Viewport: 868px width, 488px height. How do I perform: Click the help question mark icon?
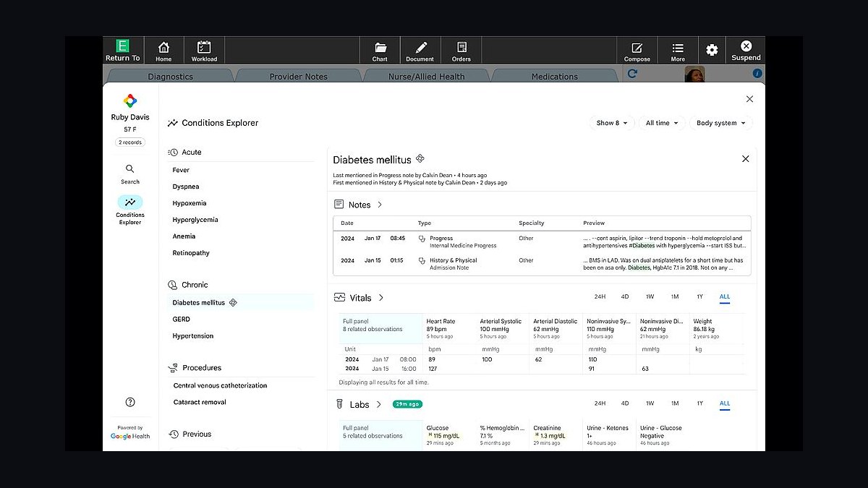(130, 402)
